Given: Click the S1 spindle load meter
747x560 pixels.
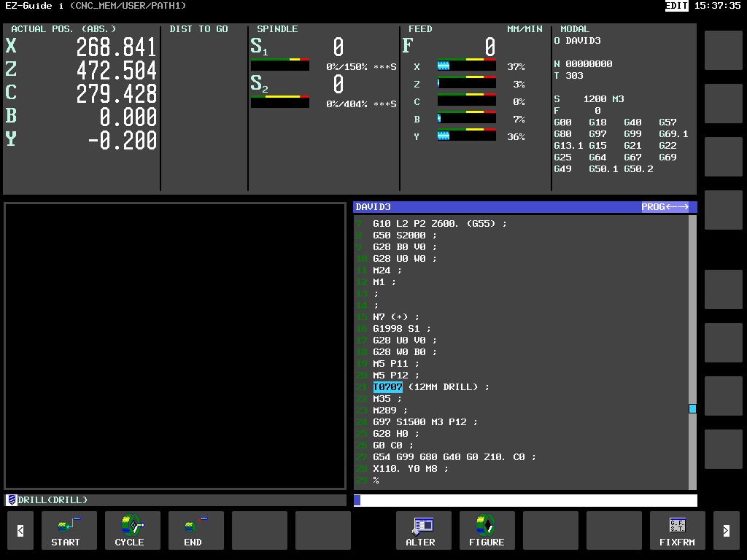Looking at the screenshot, I should (x=279, y=65).
